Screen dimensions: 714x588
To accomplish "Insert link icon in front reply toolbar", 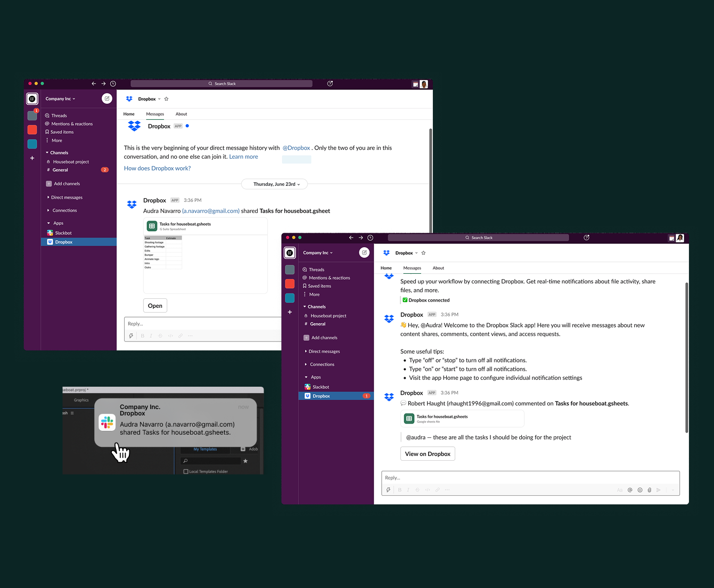I will (438, 489).
